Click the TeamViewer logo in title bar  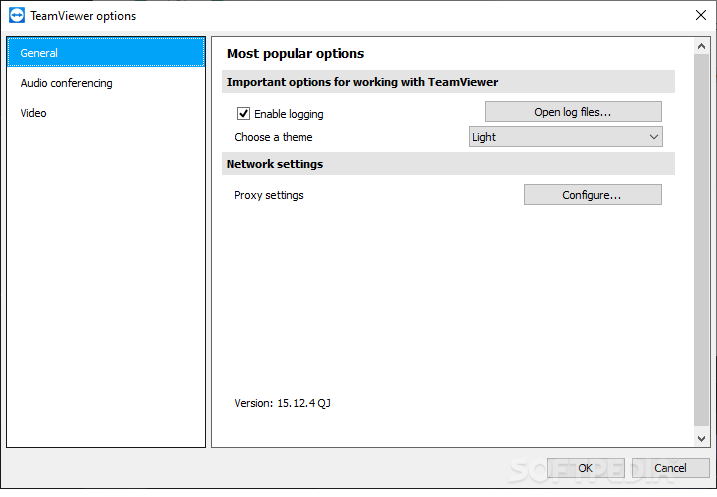17,16
